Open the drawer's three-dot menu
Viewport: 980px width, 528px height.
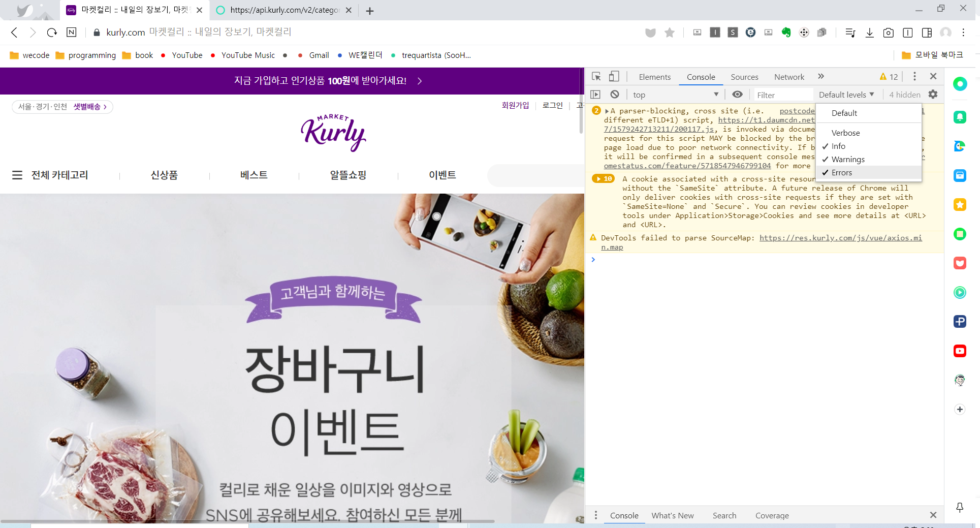pos(596,515)
